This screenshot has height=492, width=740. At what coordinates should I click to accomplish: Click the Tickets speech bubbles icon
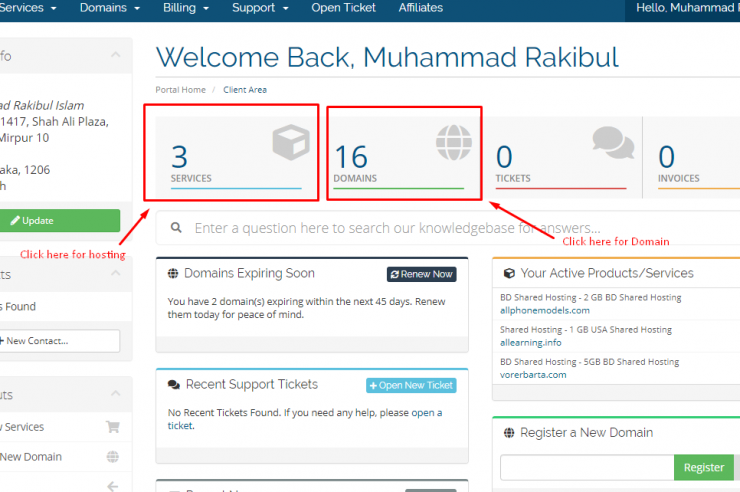612,143
